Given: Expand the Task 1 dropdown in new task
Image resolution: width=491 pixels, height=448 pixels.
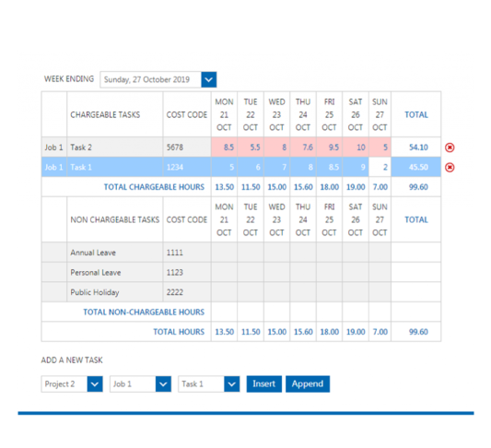Looking at the screenshot, I should click(232, 384).
